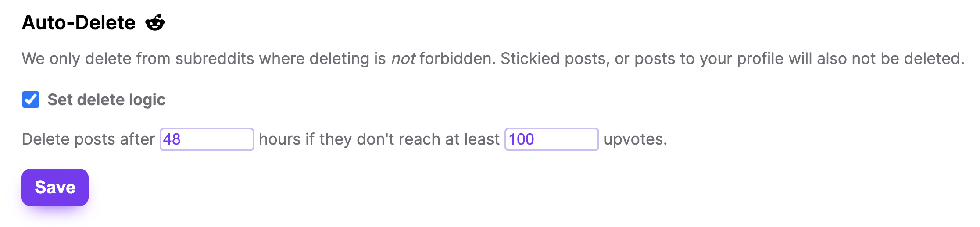Click the Reddit alien icon beside Auto-Delete
Image resolution: width=980 pixels, height=227 pixels.
coord(155,22)
